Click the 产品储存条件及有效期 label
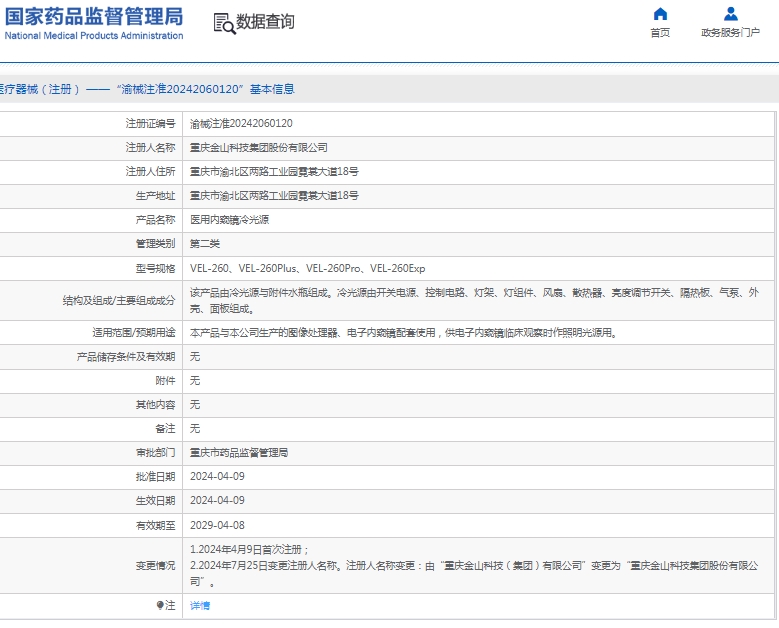This screenshot has height=628, width=779. click(126, 357)
